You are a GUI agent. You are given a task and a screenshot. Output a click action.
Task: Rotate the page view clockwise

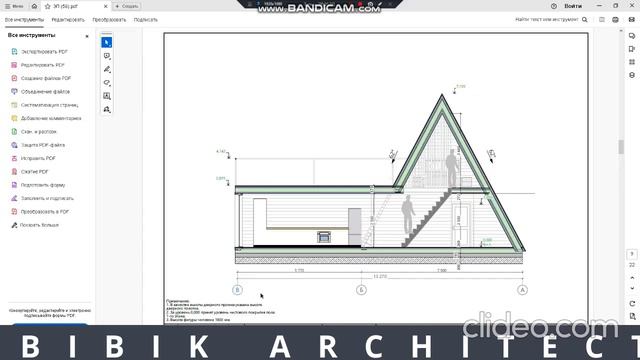click(632, 304)
